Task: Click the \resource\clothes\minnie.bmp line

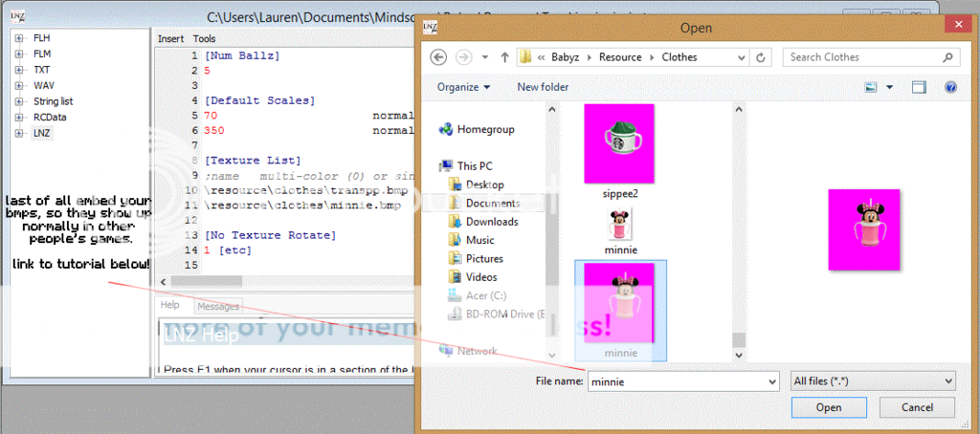Action: 302,206
